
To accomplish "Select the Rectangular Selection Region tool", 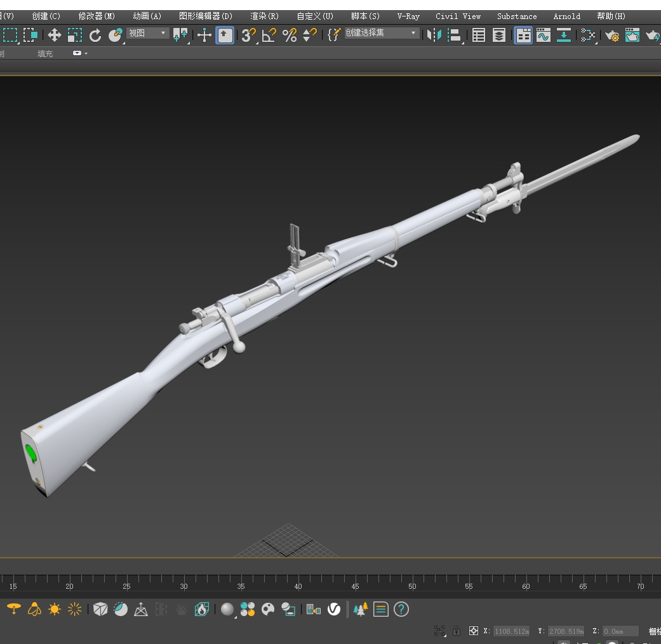I will point(10,35).
